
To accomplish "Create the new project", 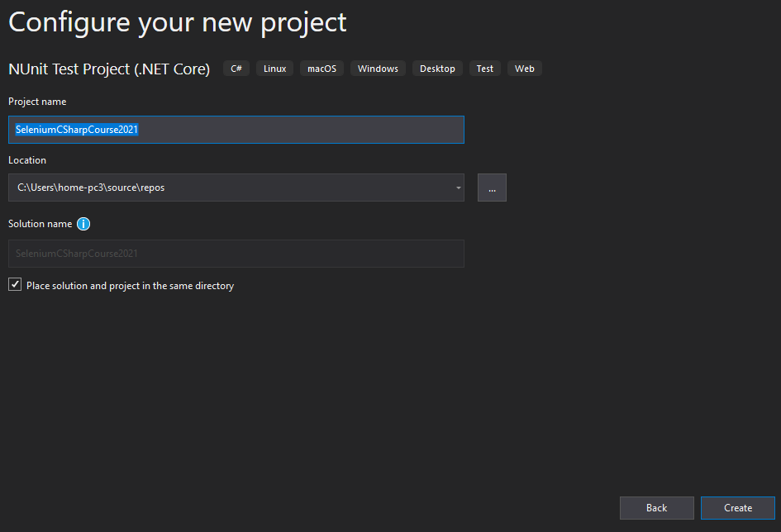I will tap(738, 508).
